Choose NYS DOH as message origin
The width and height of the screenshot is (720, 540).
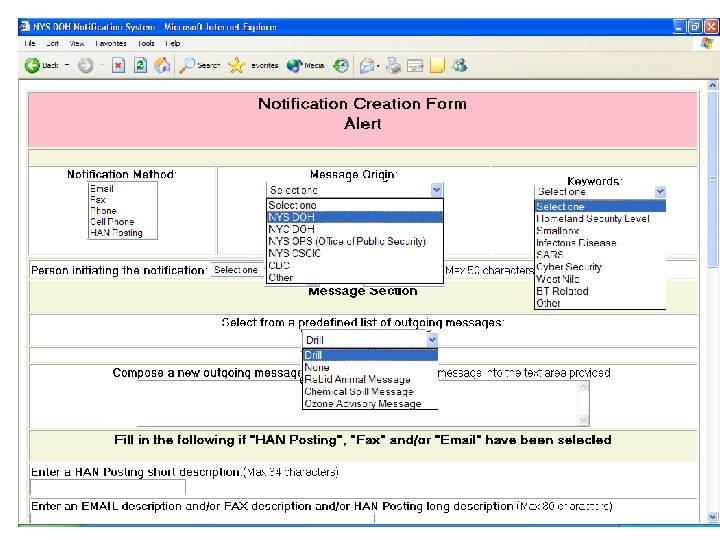355,217
